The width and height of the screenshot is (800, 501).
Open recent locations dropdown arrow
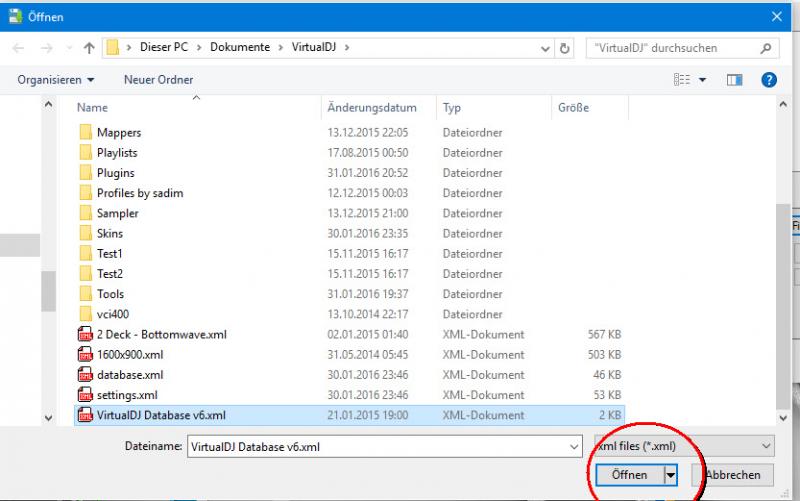coord(69,48)
